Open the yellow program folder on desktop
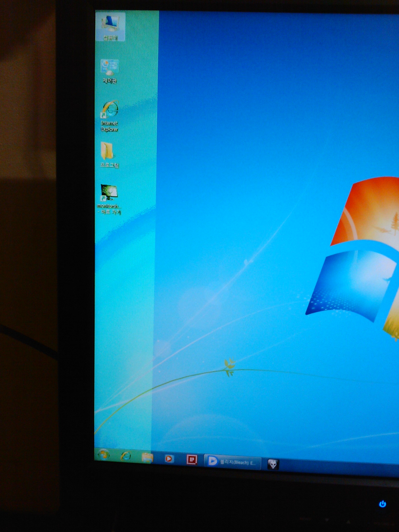This screenshot has height=532, width=399. tap(109, 155)
